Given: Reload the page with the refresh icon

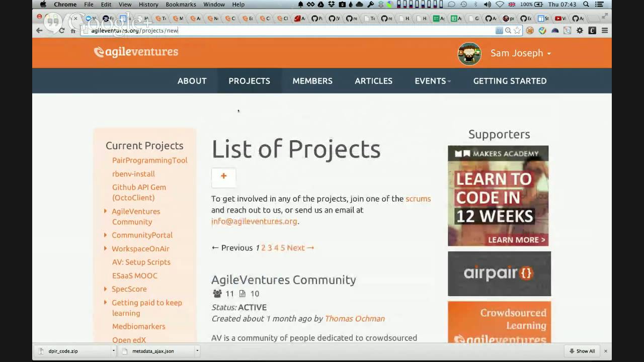Looking at the screenshot, I should [61, 31].
